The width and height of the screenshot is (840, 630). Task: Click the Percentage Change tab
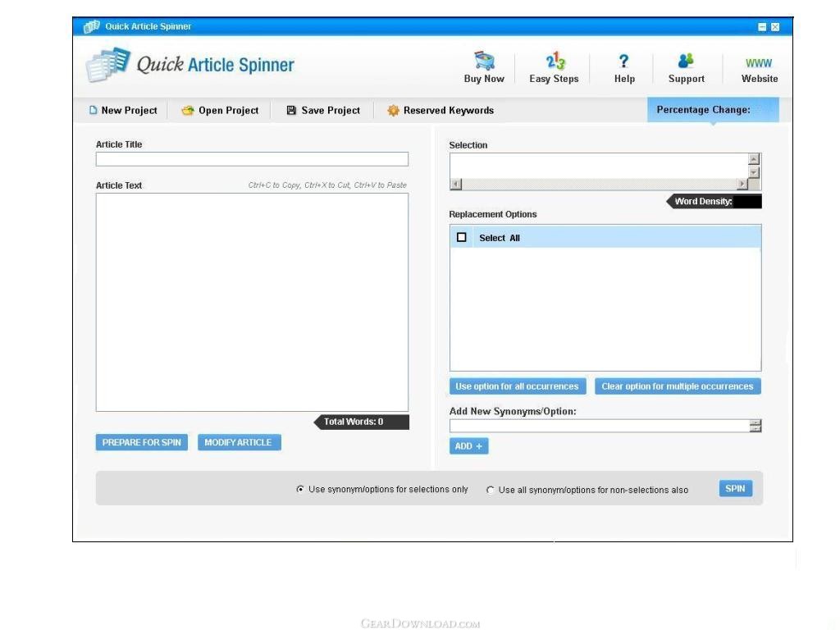(x=713, y=110)
